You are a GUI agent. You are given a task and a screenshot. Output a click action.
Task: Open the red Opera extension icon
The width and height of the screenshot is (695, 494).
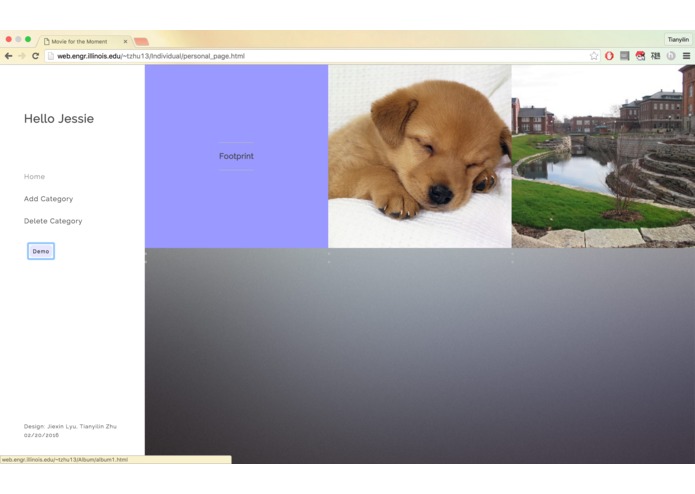click(x=609, y=56)
